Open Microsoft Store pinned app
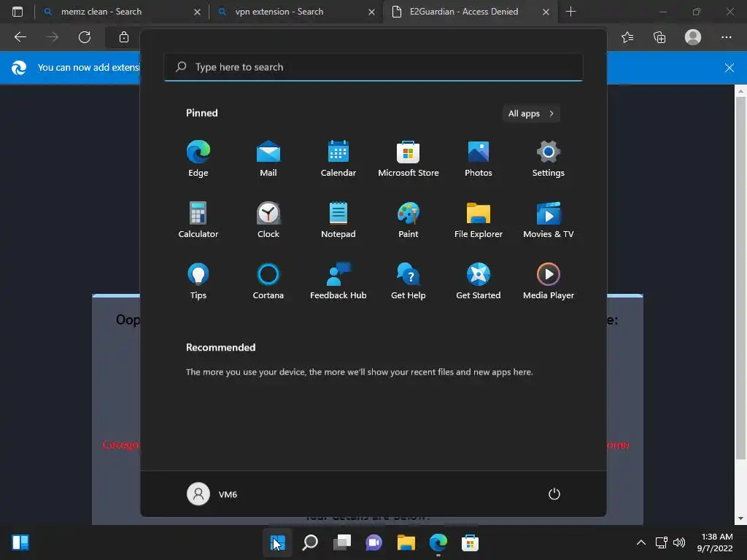The width and height of the screenshot is (747, 560). [409, 158]
